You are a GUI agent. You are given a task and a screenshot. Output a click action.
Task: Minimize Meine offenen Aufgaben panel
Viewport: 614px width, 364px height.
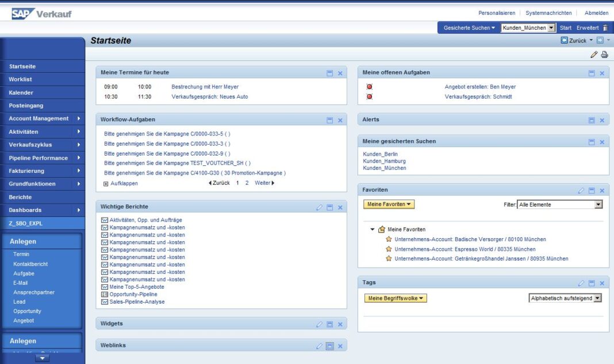click(592, 73)
